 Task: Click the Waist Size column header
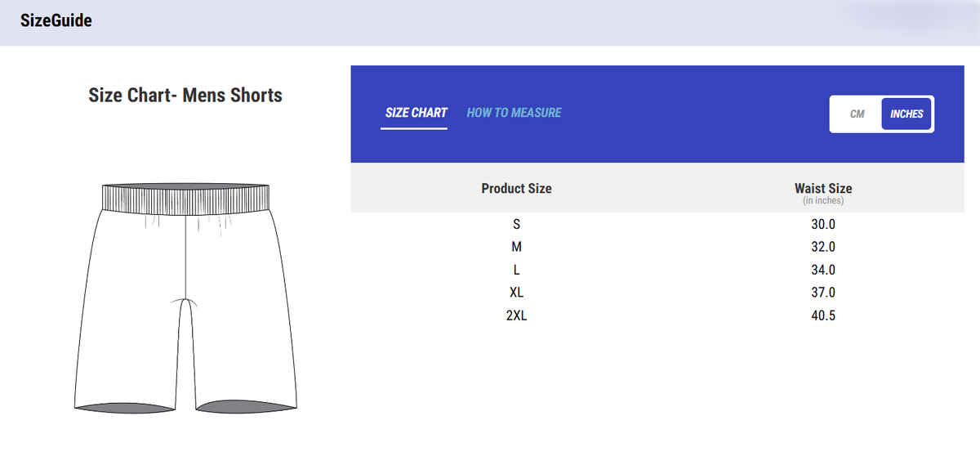pos(822,188)
